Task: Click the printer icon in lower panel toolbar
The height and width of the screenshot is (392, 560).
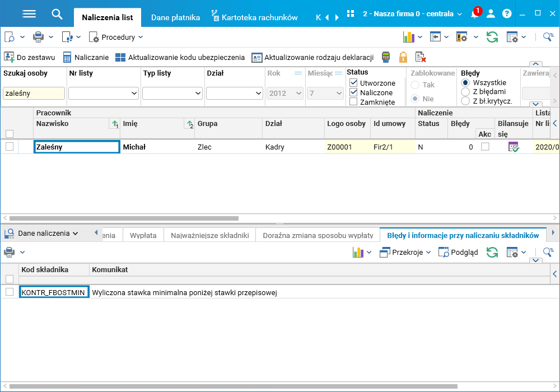Action: point(10,252)
